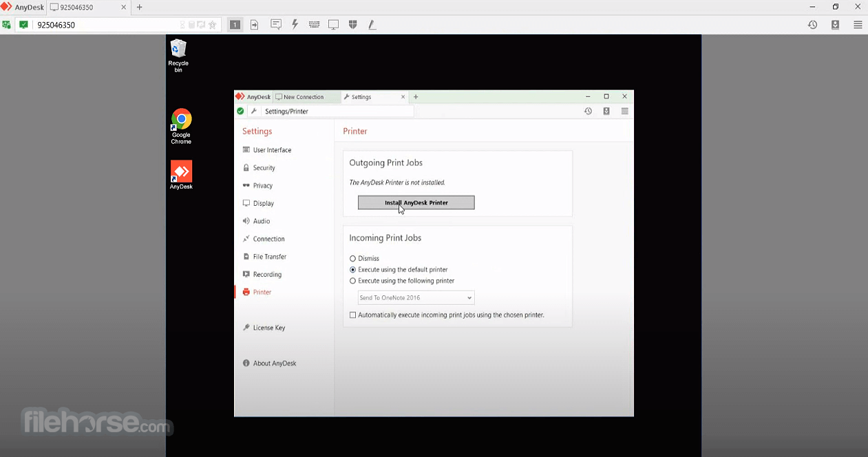Select the whiteboard pen icon
This screenshot has width=868, height=457.
click(x=372, y=25)
